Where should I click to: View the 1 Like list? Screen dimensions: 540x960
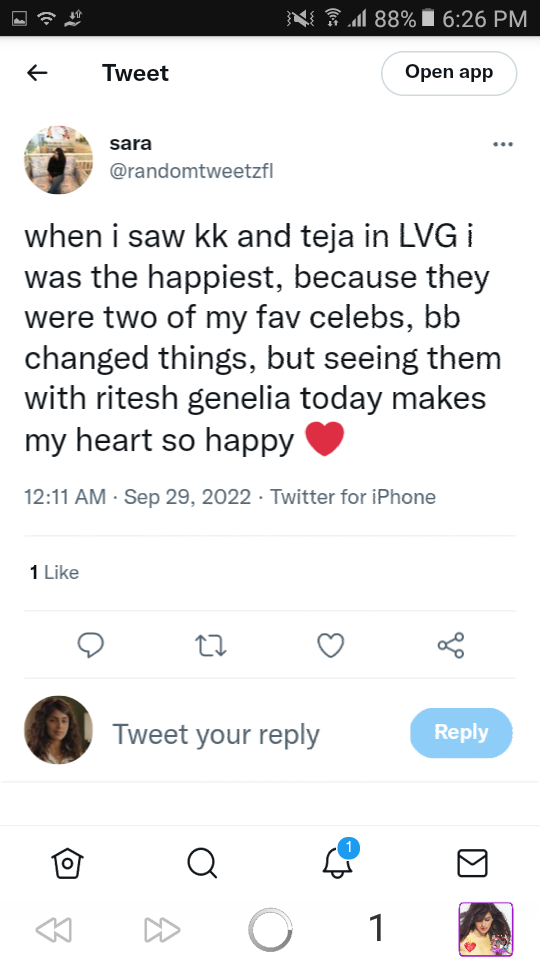[54, 572]
